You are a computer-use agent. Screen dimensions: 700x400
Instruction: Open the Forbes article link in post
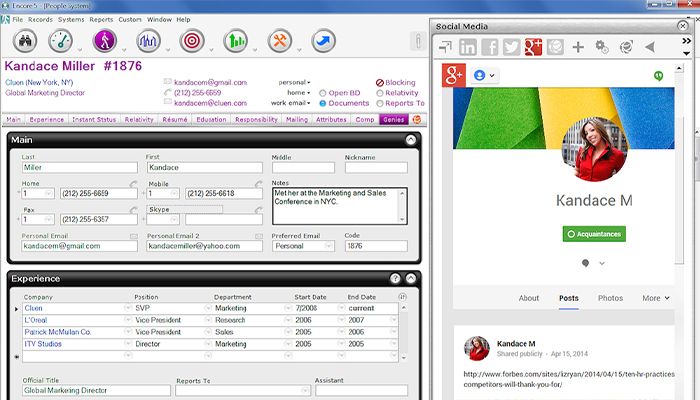(x=569, y=379)
